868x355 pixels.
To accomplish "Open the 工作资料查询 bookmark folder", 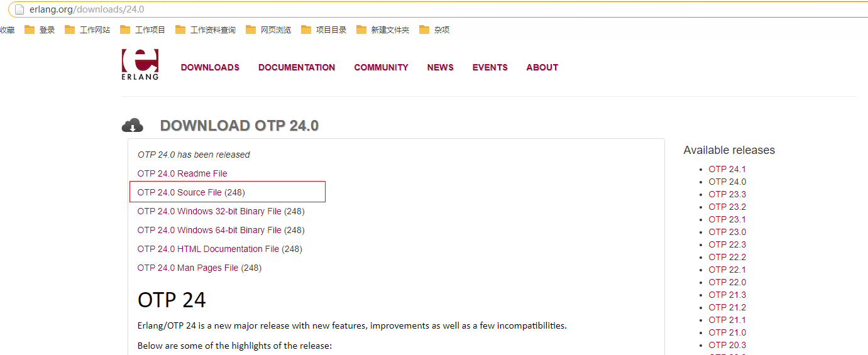I will (x=206, y=30).
